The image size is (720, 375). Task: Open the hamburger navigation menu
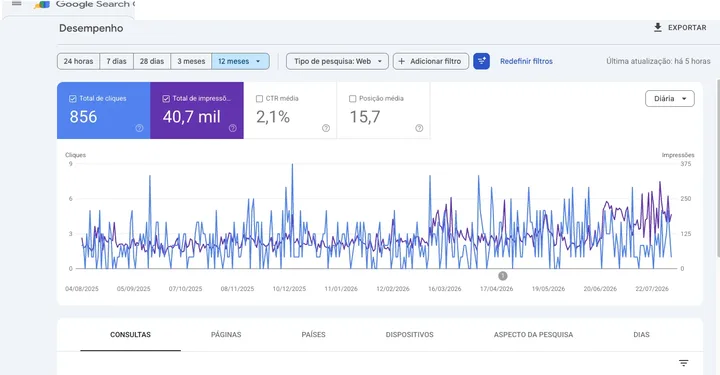pyautogui.click(x=17, y=3)
